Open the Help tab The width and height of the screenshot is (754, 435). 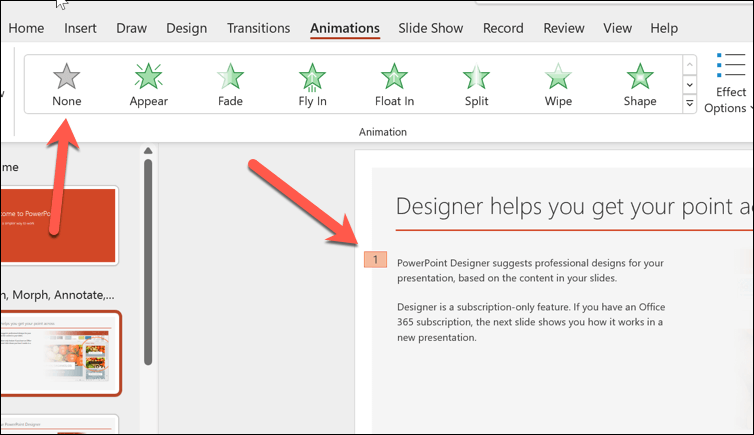pyautogui.click(x=664, y=28)
